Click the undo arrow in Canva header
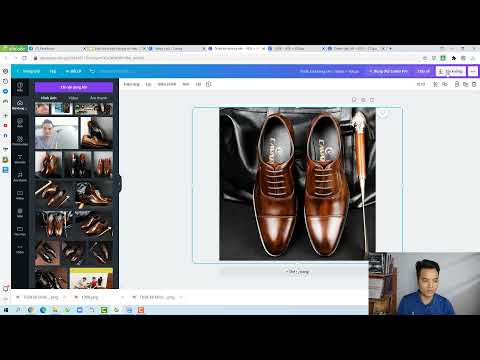This screenshot has width=480, height=360. (x=92, y=71)
